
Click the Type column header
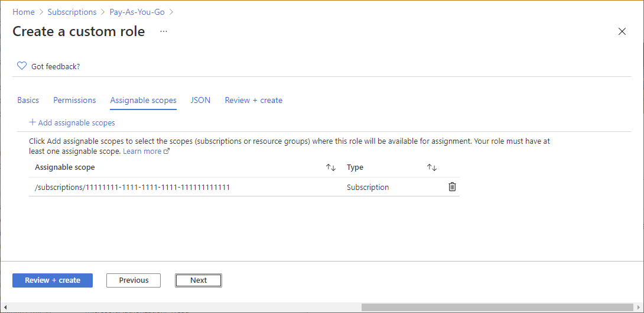coord(355,167)
